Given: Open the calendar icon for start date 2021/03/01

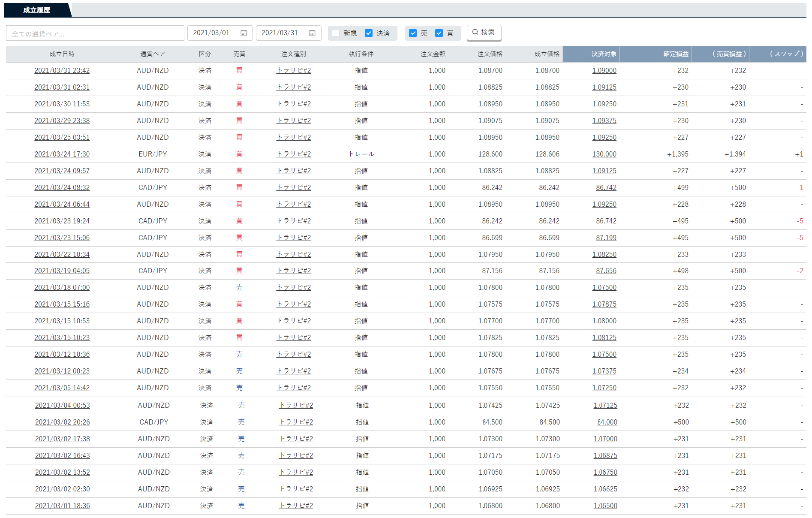Looking at the screenshot, I should pyautogui.click(x=244, y=33).
